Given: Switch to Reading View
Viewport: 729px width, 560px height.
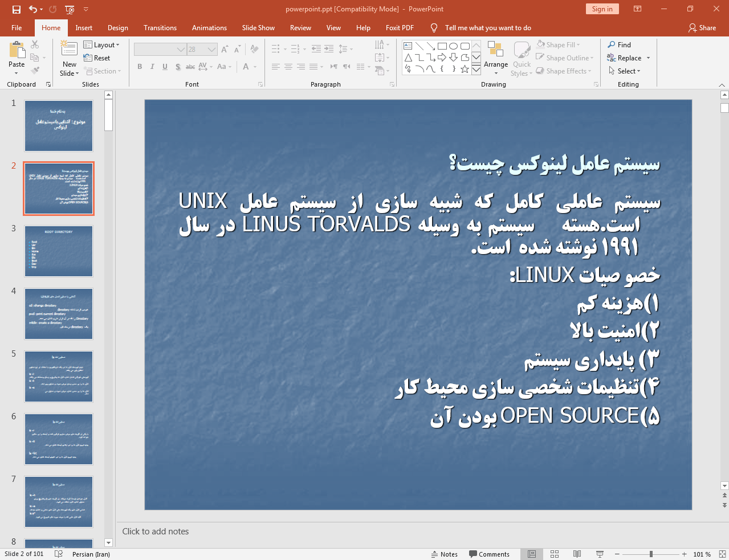Looking at the screenshot, I should coord(577,554).
